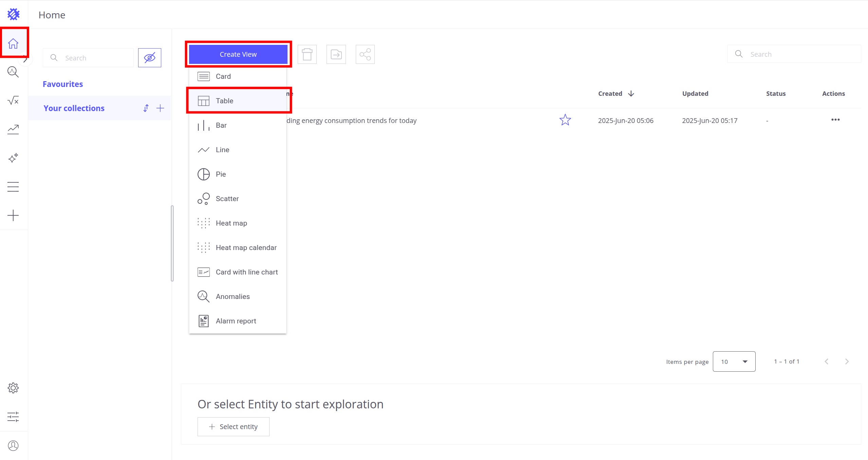Toggle sort order on Created column
The image size is (868, 460).
631,93
